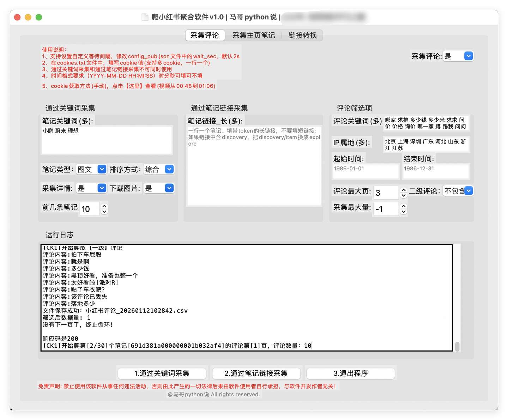Open the 采集详情 dropdown
Viewport: 508px width, 420px height.
[x=102, y=188]
